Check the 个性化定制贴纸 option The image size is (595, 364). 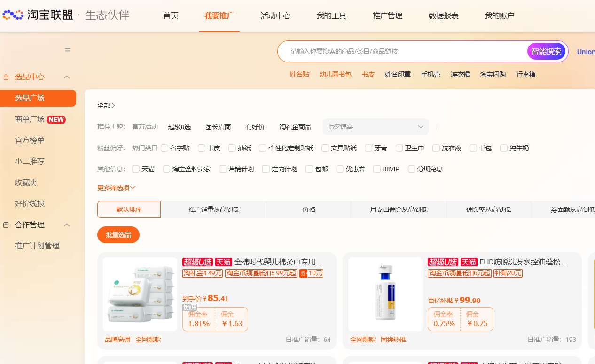263,148
